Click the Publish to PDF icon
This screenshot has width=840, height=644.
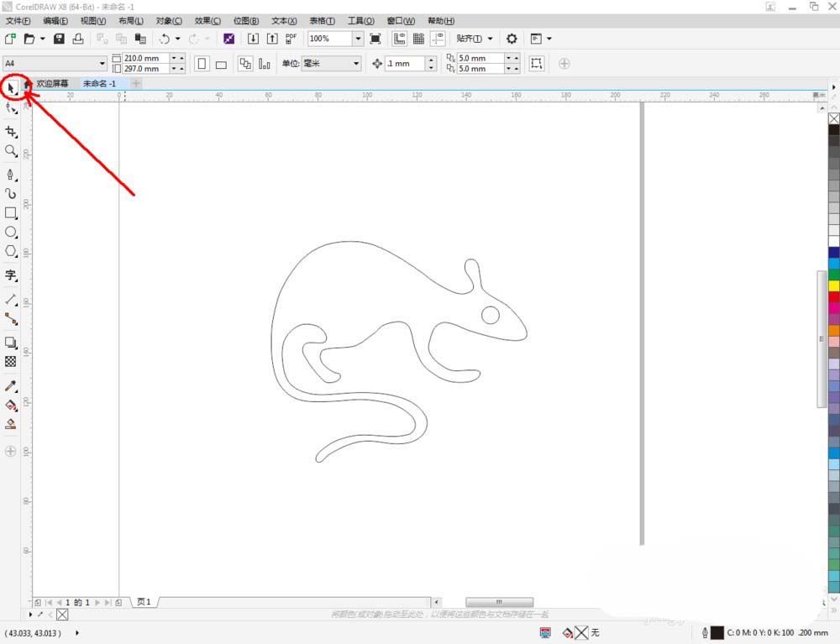click(x=291, y=39)
